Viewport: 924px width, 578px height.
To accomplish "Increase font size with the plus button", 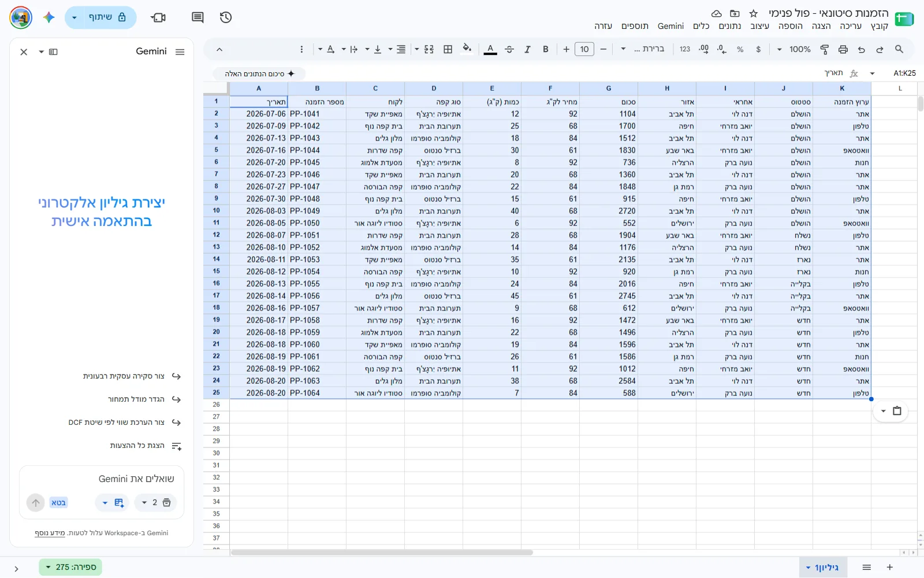I will click(x=566, y=49).
